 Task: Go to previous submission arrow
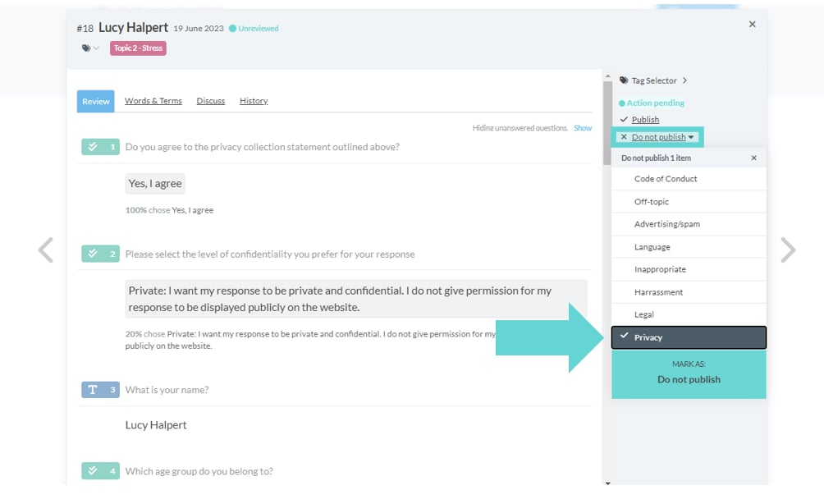[46, 250]
